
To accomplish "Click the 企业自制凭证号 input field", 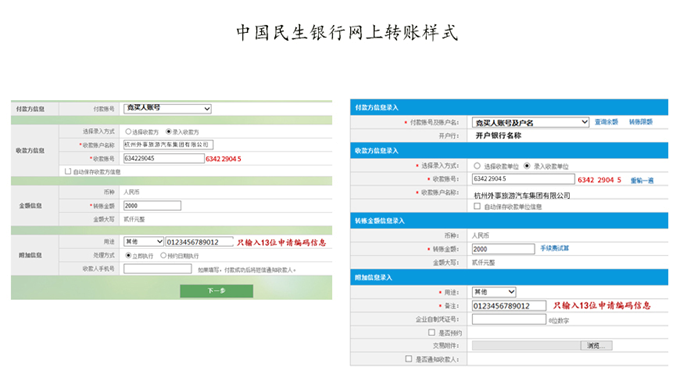I will coord(509,319).
